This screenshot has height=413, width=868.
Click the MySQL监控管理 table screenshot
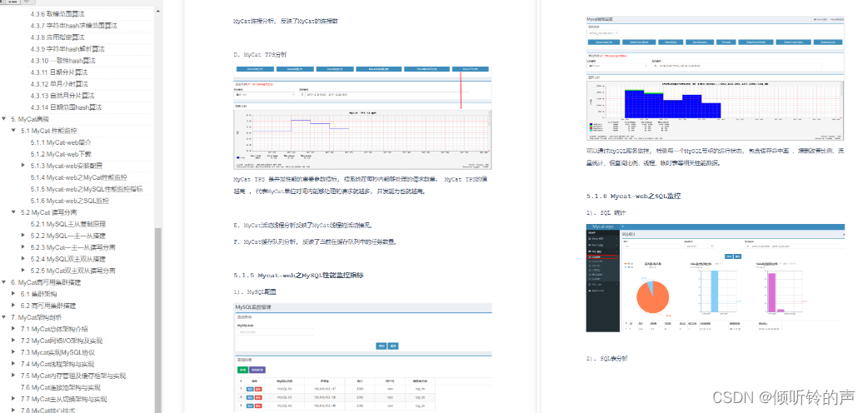click(x=362, y=357)
